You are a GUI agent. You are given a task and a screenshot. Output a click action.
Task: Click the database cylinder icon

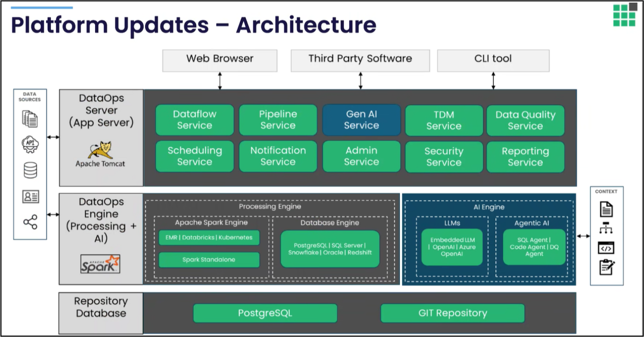click(x=30, y=170)
